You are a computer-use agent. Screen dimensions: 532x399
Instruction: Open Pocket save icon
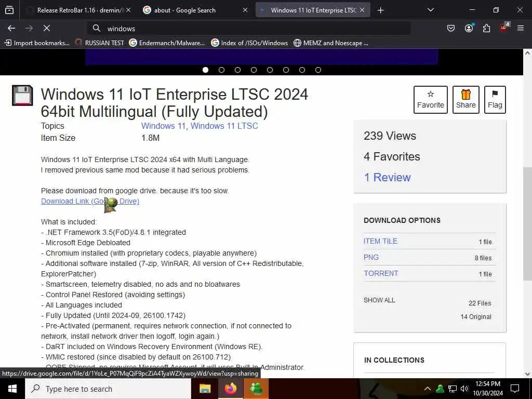[x=450, y=29]
